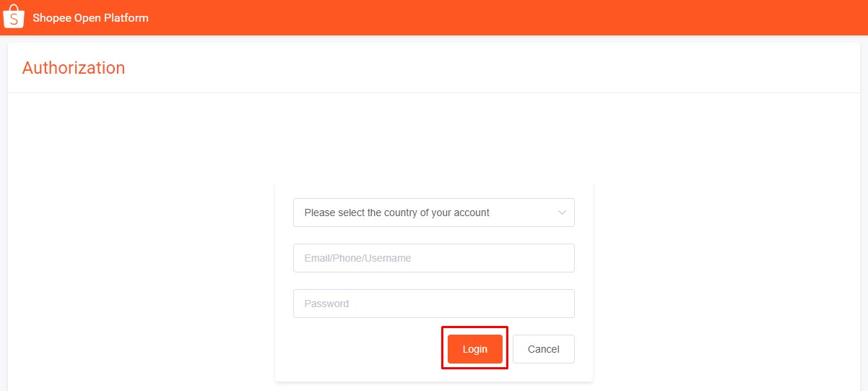Image resolution: width=868 pixels, height=391 pixels.
Task: Show the account country options list
Action: (433, 212)
